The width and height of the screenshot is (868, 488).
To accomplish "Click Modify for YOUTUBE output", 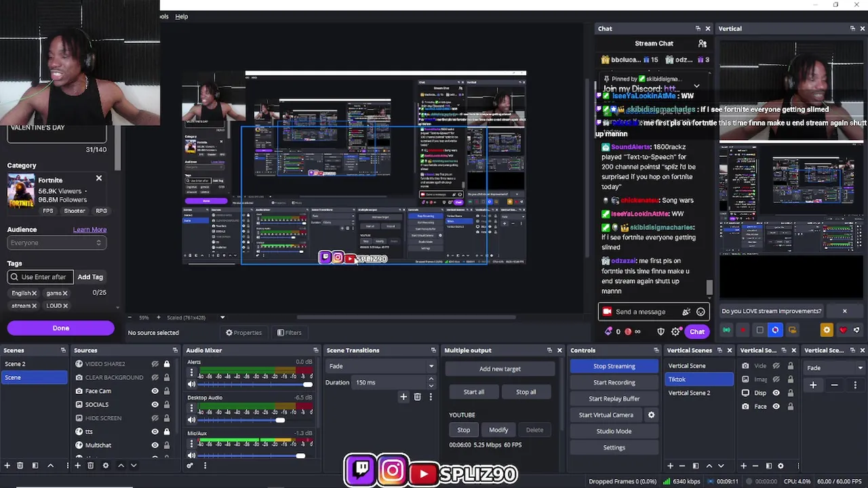I will [x=498, y=430].
